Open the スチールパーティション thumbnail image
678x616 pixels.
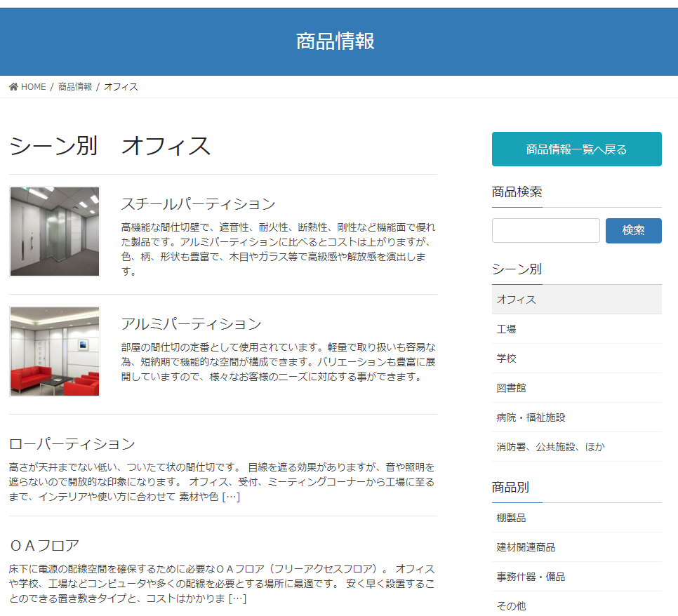pyautogui.click(x=55, y=232)
